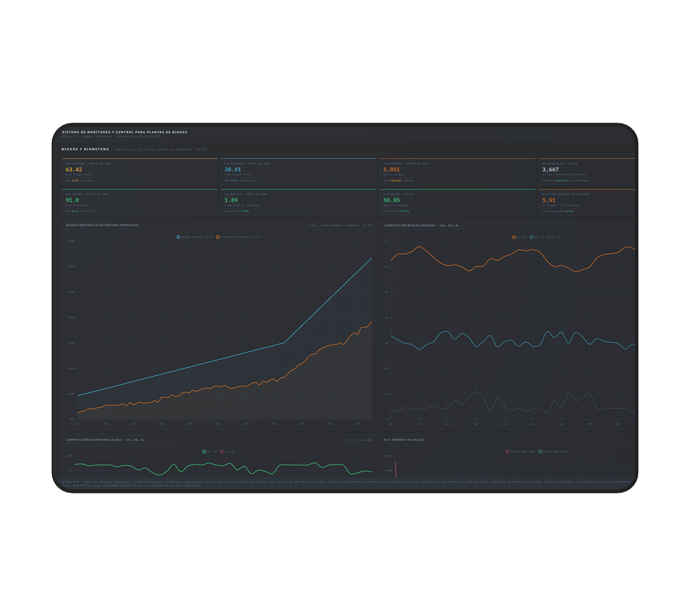Click the Biogás y Biometano section heading

pos(86,149)
